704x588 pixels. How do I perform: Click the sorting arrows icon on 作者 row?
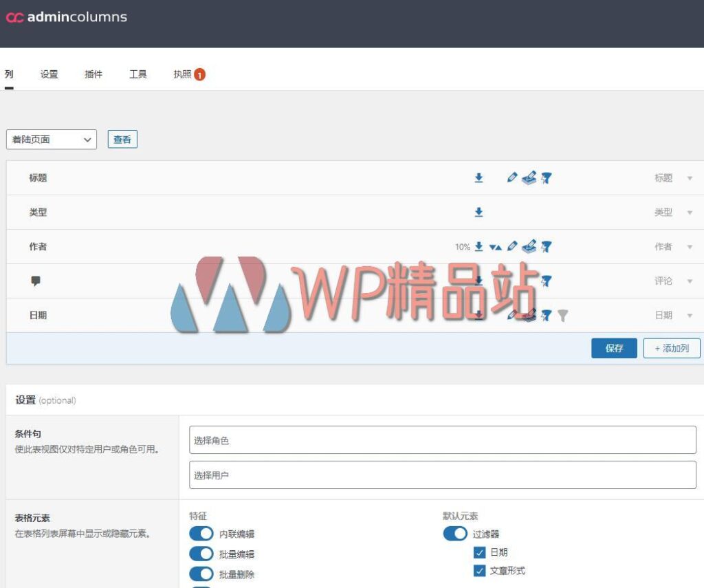coord(495,246)
